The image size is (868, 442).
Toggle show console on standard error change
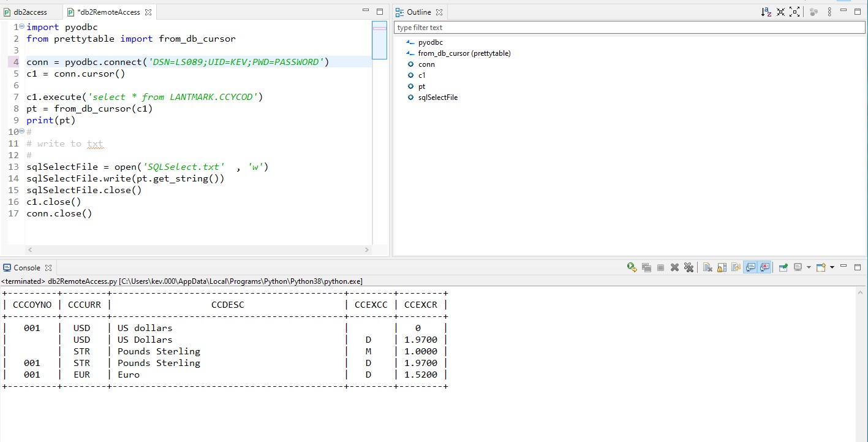[764, 267]
